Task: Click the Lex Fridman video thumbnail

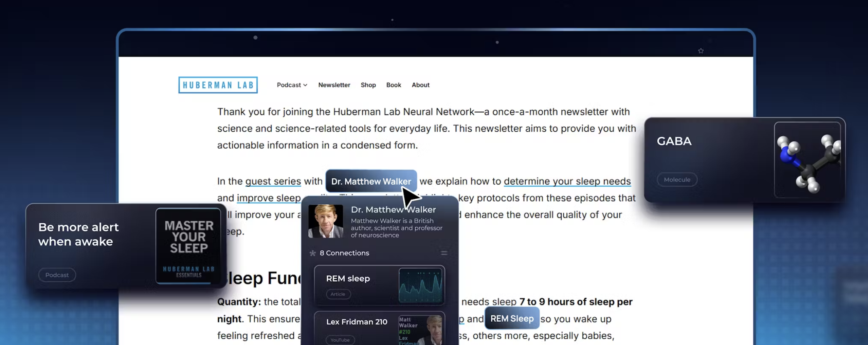Action: point(421,330)
